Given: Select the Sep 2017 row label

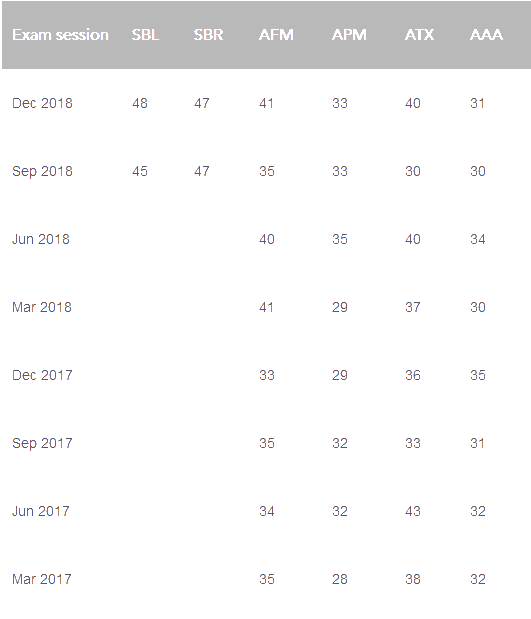Looking at the screenshot, I should point(42,443).
